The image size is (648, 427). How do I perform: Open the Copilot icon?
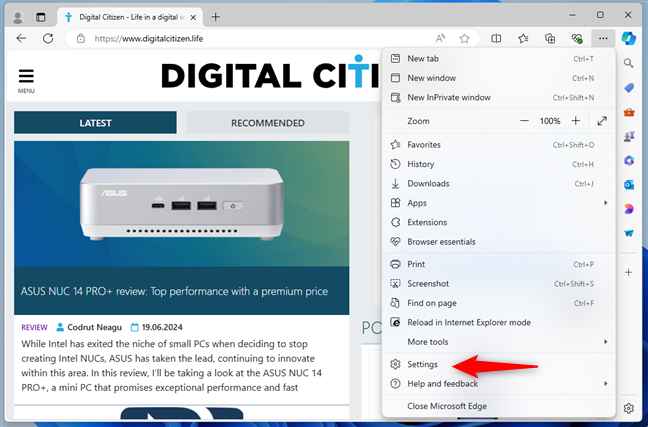click(x=629, y=38)
